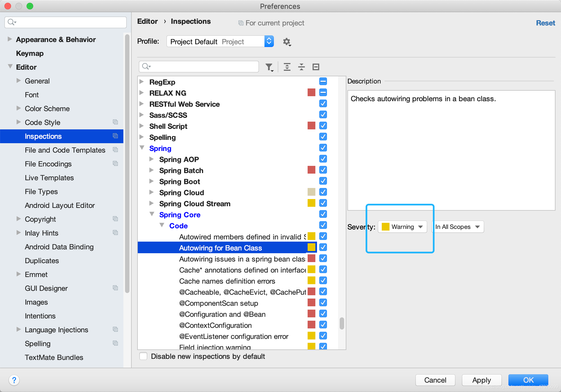Click the Inspections breadcrumb

(191, 22)
